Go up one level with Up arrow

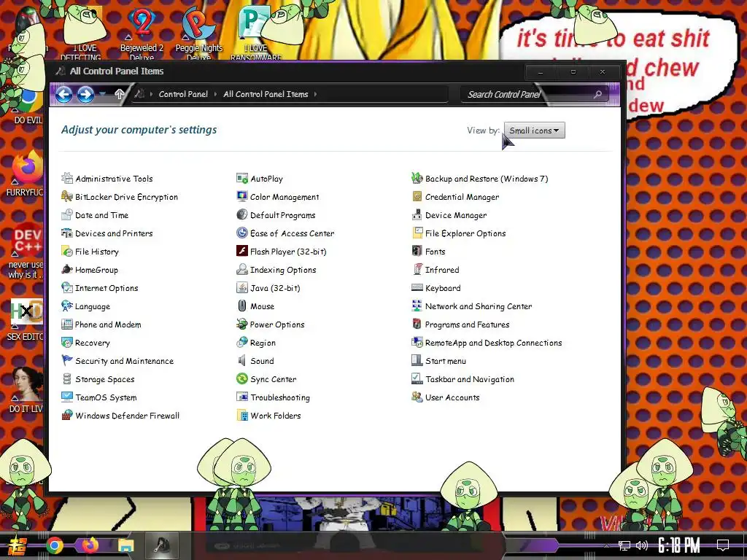120,94
